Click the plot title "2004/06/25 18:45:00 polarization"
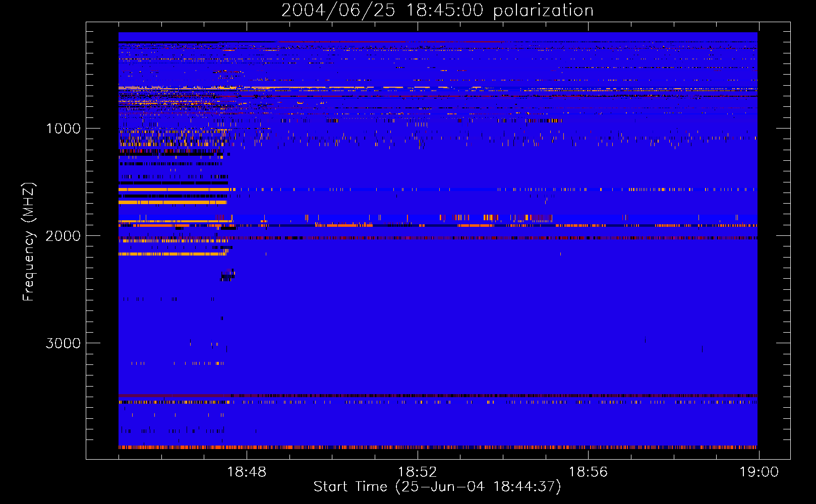This screenshot has width=816, height=504. coord(437,11)
